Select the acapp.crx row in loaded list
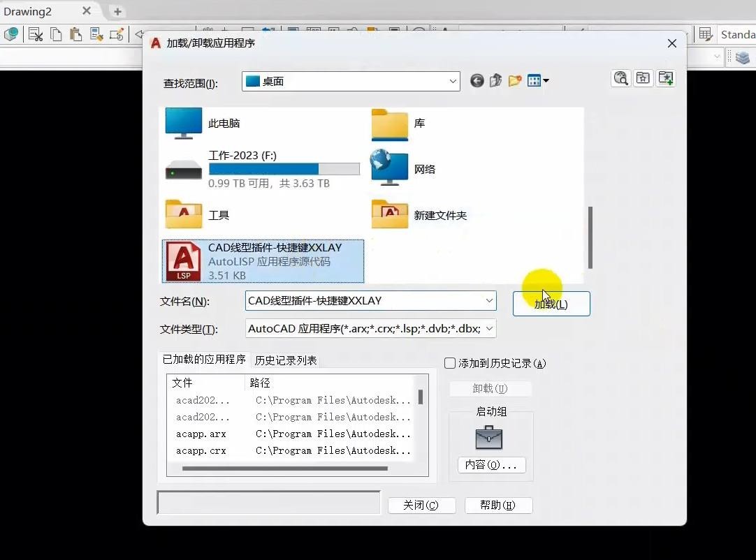756x560 pixels. pyautogui.click(x=293, y=450)
